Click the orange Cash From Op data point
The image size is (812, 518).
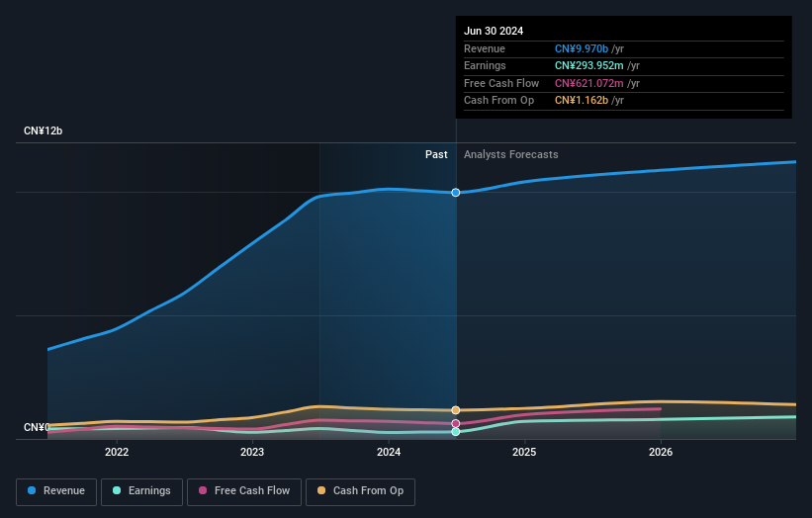pyautogui.click(x=456, y=410)
